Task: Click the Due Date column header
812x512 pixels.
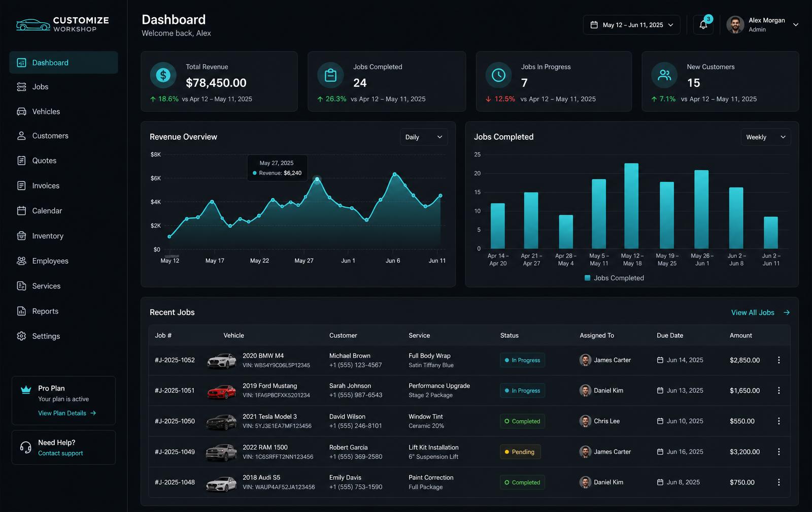Action: (x=670, y=335)
